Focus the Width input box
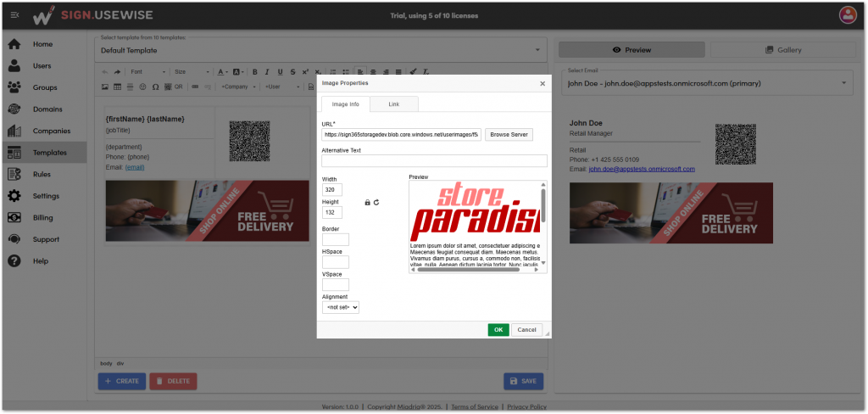The height and width of the screenshot is (414, 868). click(331, 190)
